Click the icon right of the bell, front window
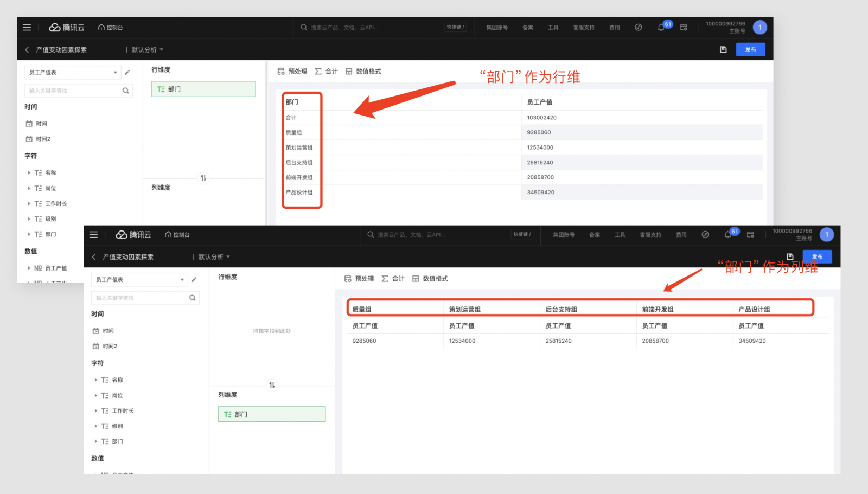Screen dimensions: 868x494 tap(750, 235)
